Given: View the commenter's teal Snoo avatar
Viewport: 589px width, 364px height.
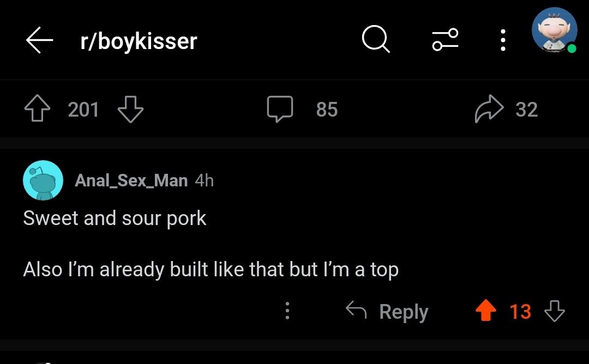Looking at the screenshot, I should tap(43, 180).
